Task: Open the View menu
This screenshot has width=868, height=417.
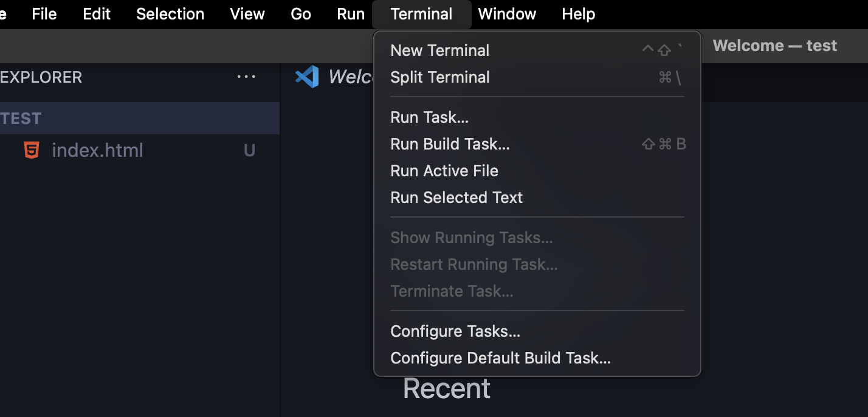Action: coord(247,13)
